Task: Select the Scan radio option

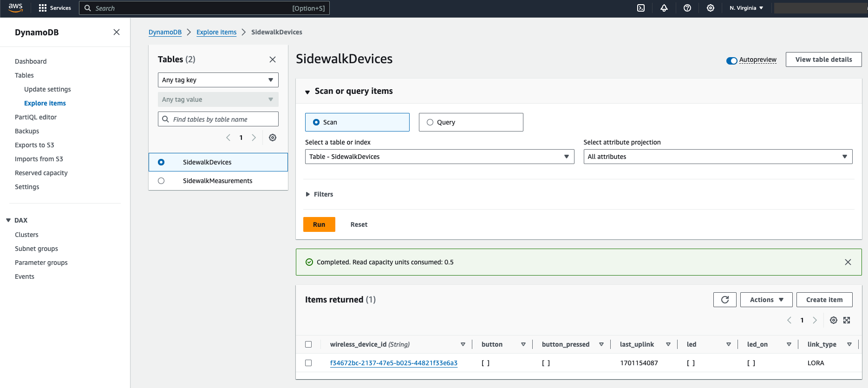Action: [x=316, y=122]
